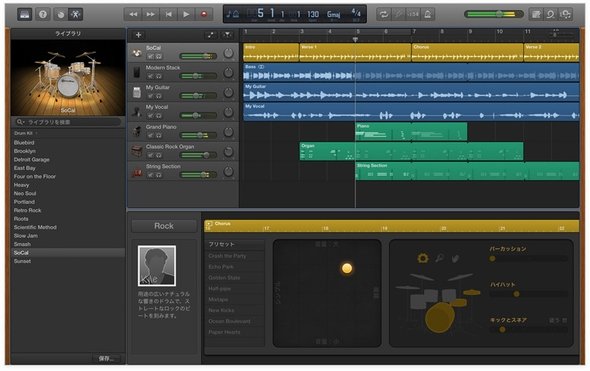Click the Classic Rock Organ pan knob
The height and width of the screenshot is (371, 590).
[x=228, y=152]
